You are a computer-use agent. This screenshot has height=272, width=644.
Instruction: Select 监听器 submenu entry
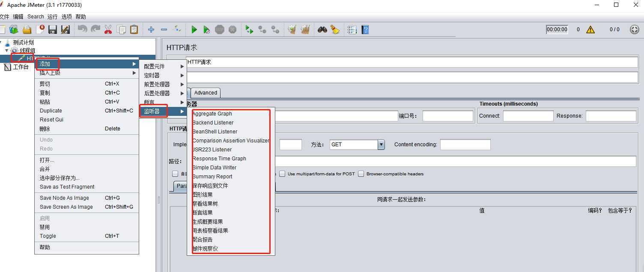coord(163,111)
